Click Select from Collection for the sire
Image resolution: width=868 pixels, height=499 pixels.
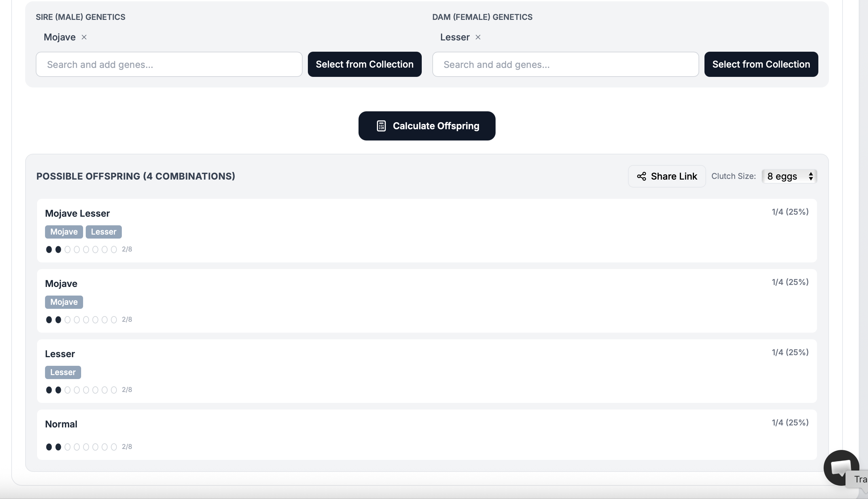pyautogui.click(x=364, y=64)
